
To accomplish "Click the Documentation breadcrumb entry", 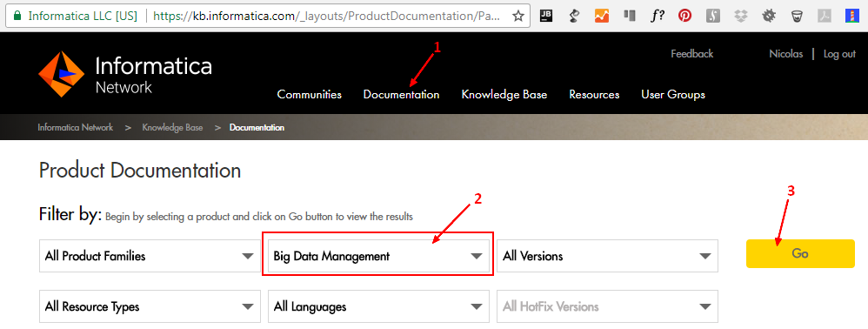I will (257, 127).
